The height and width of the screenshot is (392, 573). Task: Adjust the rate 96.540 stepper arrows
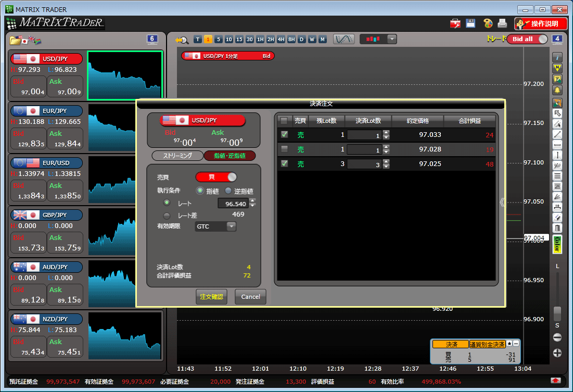click(252, 203)
